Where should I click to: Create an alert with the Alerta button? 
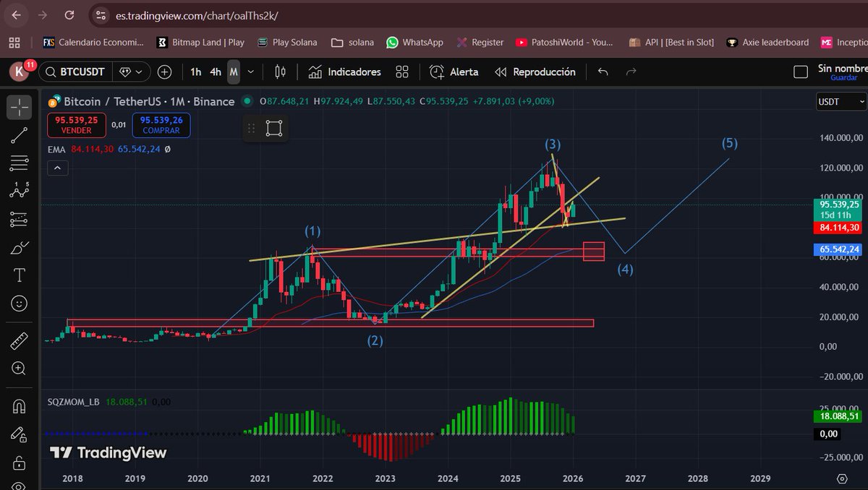tap(454, 72)
